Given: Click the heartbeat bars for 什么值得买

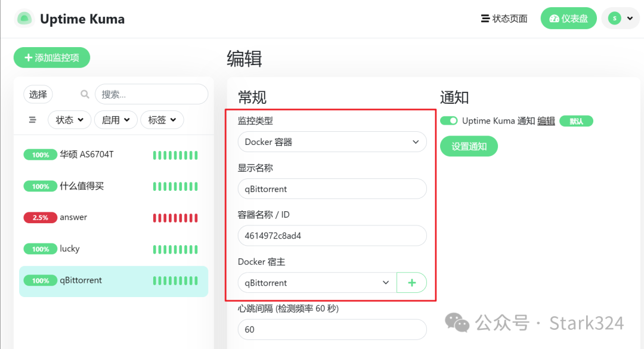Looking at the screenshot, I should [x=175, y=187].
